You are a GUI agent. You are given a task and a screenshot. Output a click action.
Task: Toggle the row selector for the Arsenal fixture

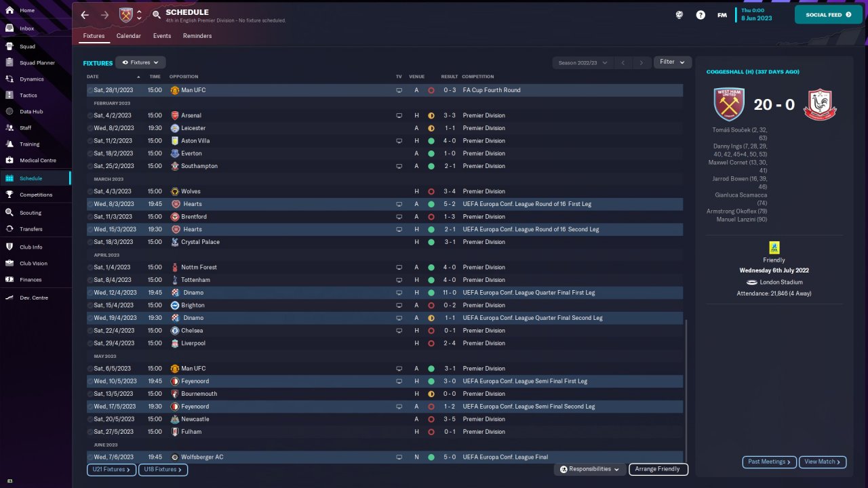[90, 116]
